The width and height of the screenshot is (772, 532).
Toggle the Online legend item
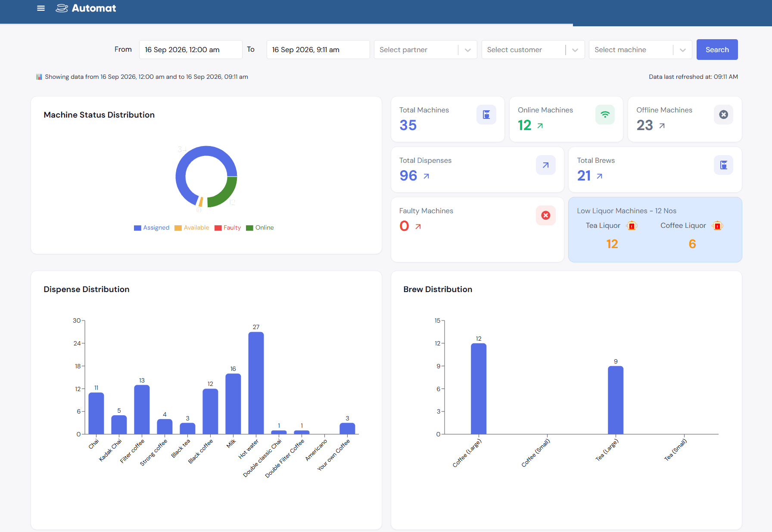260,228
